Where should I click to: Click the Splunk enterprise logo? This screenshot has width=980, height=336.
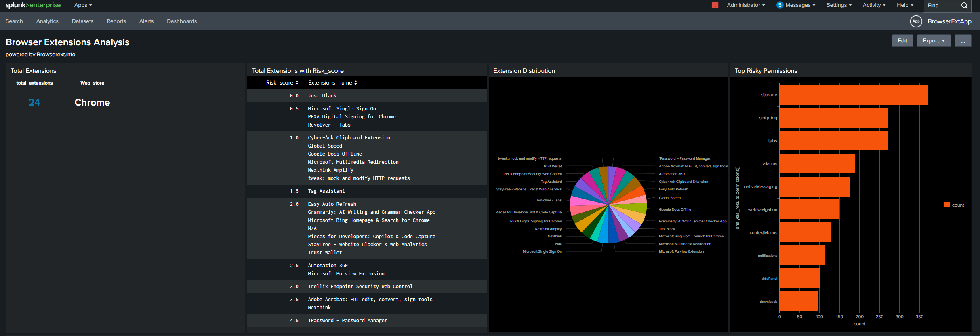click(33, 5)
